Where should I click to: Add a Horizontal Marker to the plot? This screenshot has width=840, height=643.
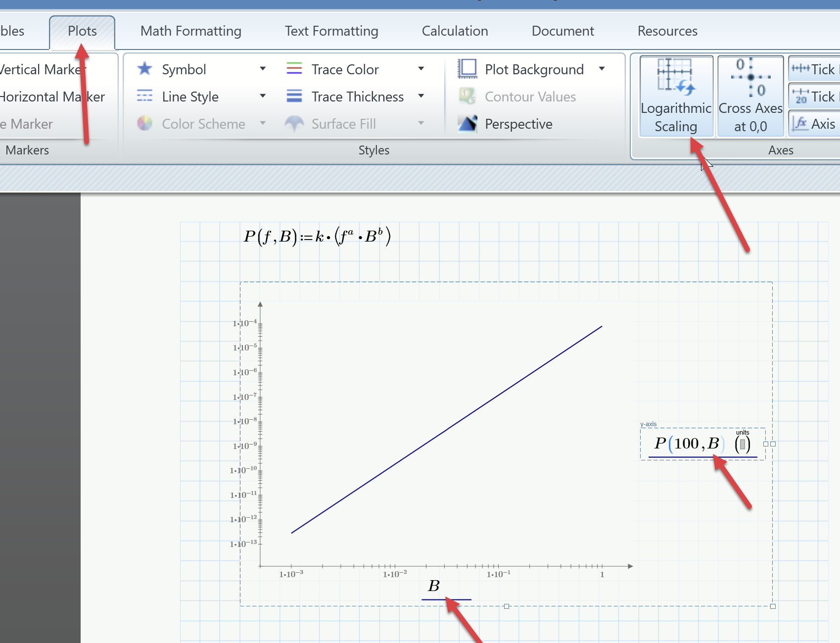52,97
